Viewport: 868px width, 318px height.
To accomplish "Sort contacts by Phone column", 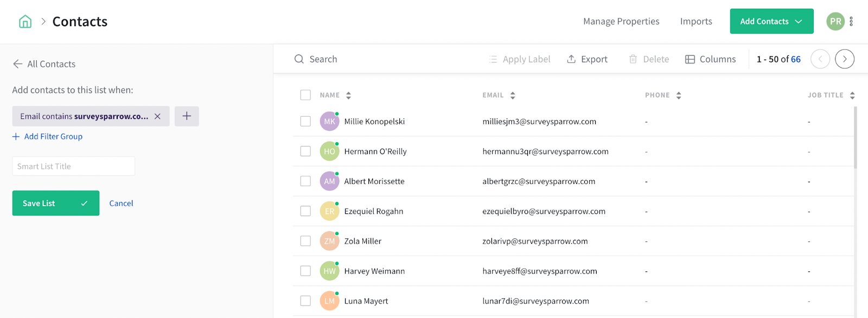I will (x=679, y=96).
